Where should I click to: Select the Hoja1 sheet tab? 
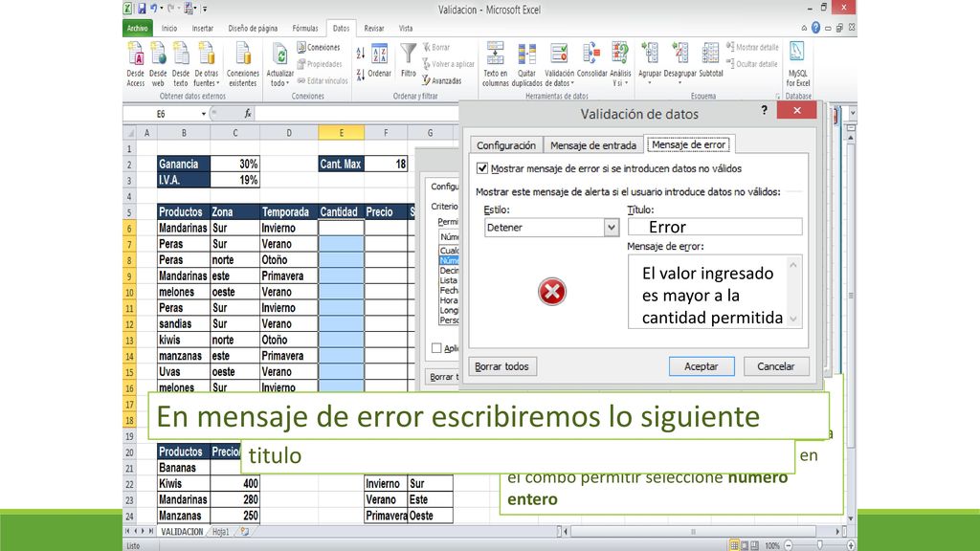pyautogui.click(x=221, y=532)
